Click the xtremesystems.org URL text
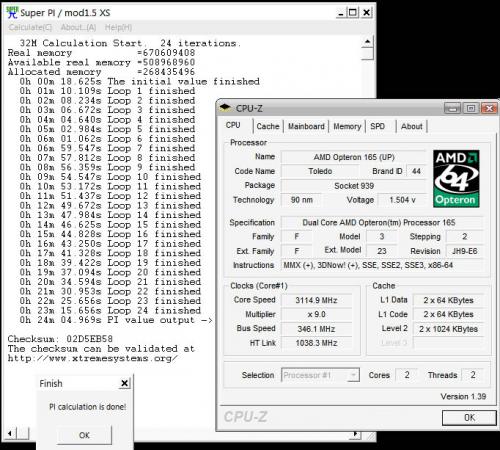This screenshot has width=500, height=450. click(93, 358)
